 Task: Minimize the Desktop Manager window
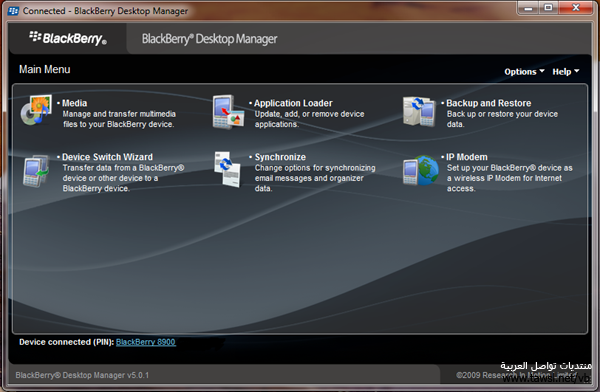tap(528, 8)
